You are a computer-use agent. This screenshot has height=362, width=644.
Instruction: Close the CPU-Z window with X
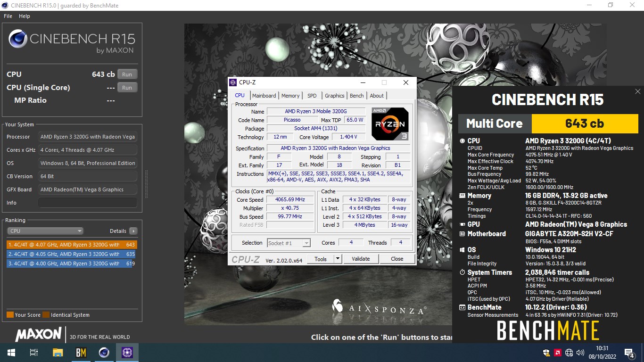pos(406,82)
